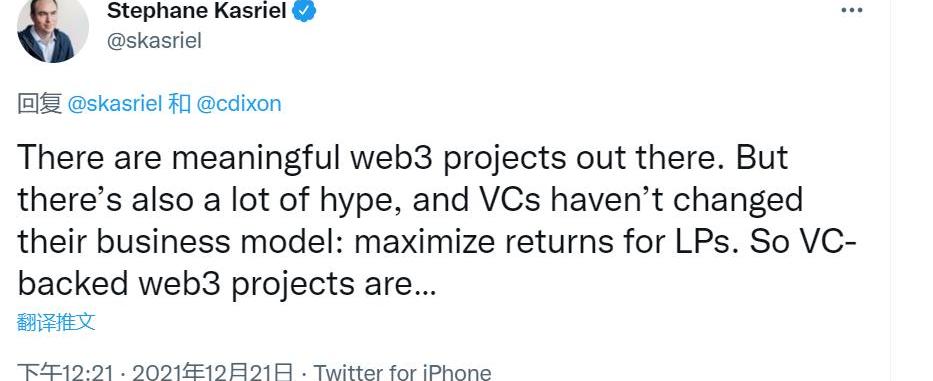Open the Twitter for iPhone source link
Screen dimensions: 933x381
pos(403,372)
